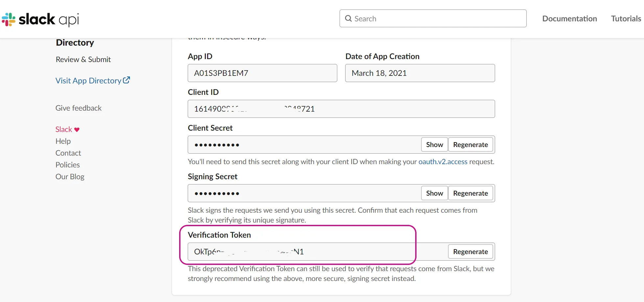Show the Signing Secret
Viewport: 644px width, 302px height.
(x=434, y=193)
